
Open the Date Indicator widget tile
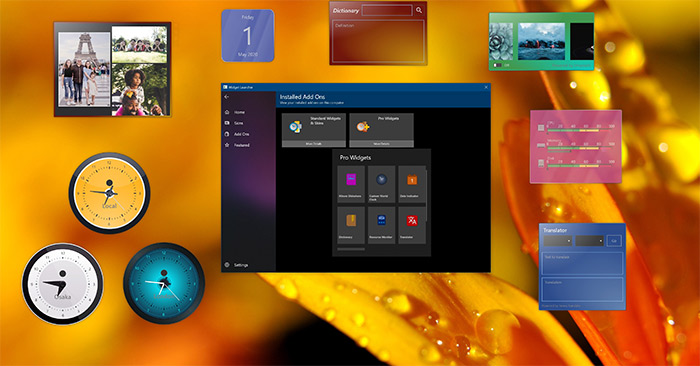pyautogui.click(x=412, y=183)
